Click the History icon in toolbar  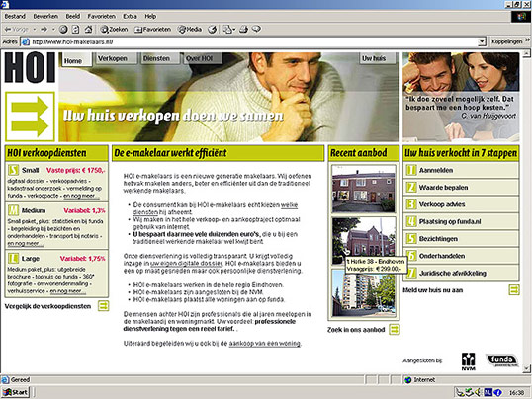[x=213, y=30]
